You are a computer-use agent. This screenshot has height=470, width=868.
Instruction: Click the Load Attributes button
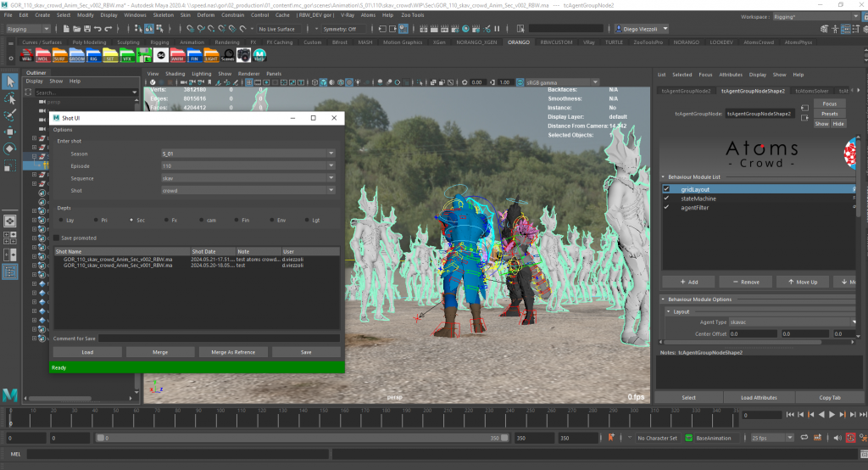[x=759, y=397]
